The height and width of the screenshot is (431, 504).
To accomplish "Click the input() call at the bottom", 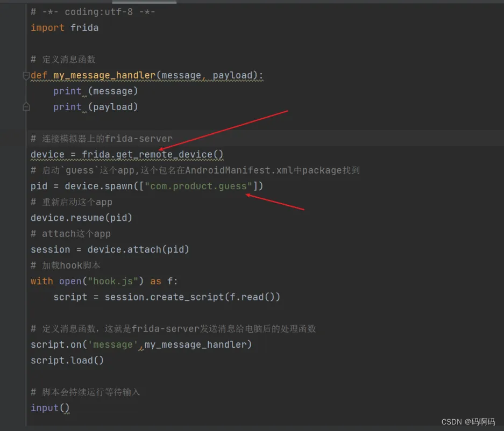I will 49,408.
